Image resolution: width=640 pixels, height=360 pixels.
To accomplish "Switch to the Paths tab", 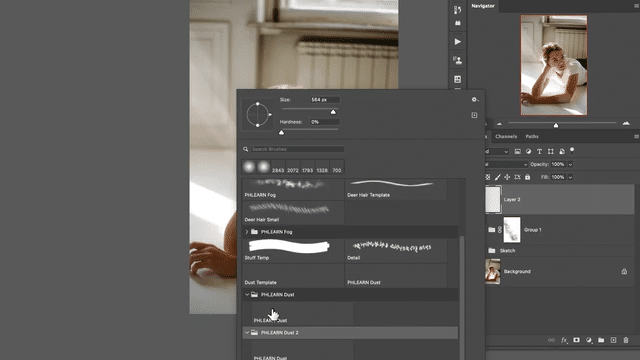I will click(x=532, y=136).
